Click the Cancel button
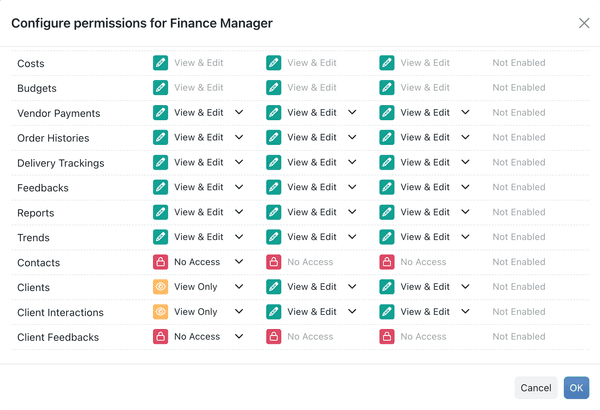600x410 pixels. pos(536,388)
